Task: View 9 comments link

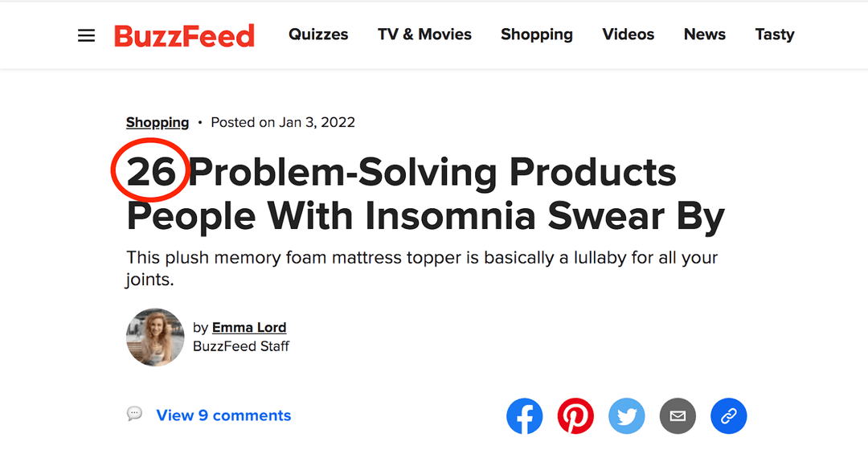Action: click(x=223, y=415)
